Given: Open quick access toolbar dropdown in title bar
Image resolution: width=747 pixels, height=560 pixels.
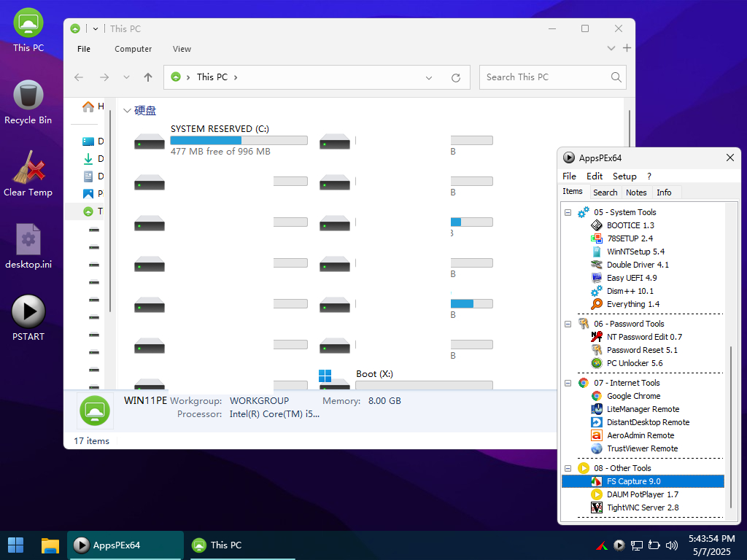Looking at the screenshot, I should click(x=96, y=28).
